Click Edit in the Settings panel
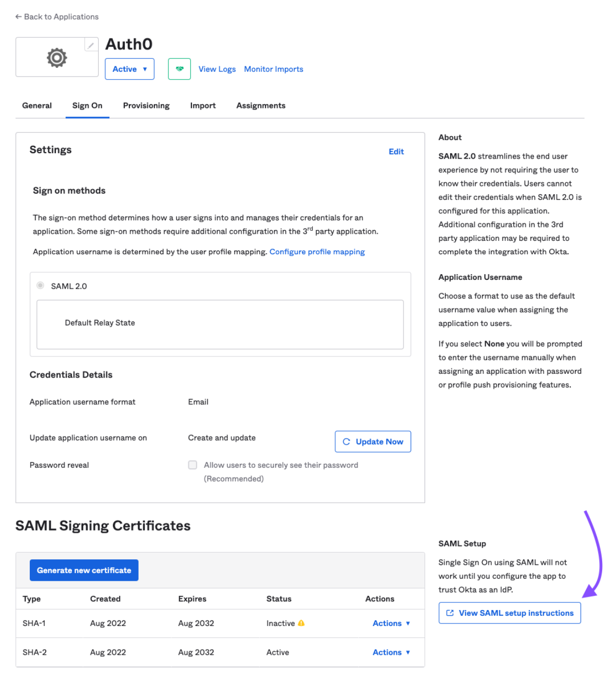Image resolution: width=616 pixels, height=681 pixels. [396, 152]
